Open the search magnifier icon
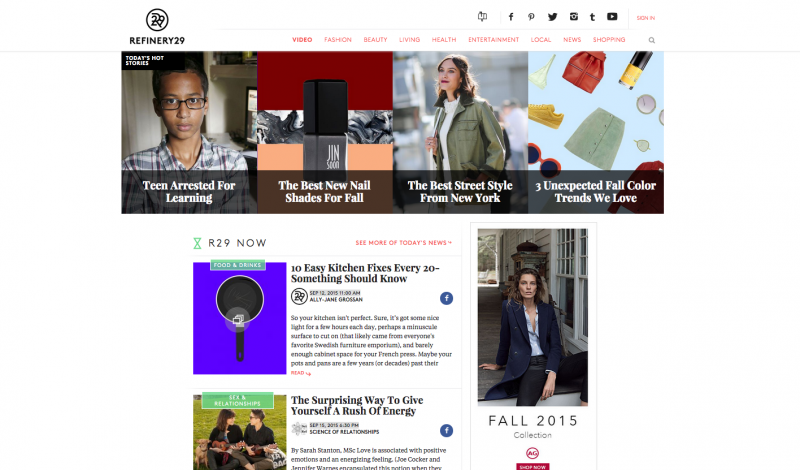 [x=652, y=40]
